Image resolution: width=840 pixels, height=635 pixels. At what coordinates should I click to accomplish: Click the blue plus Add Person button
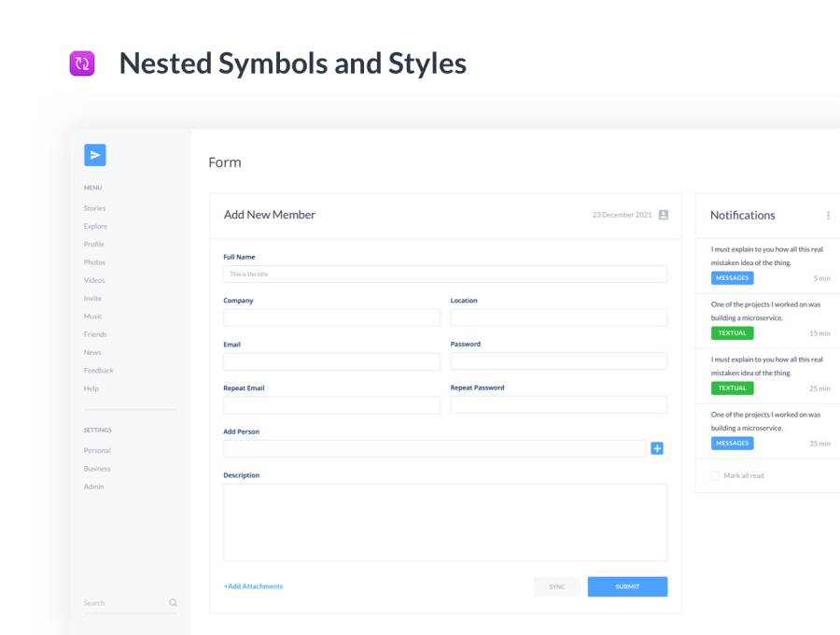coord(657,448)
